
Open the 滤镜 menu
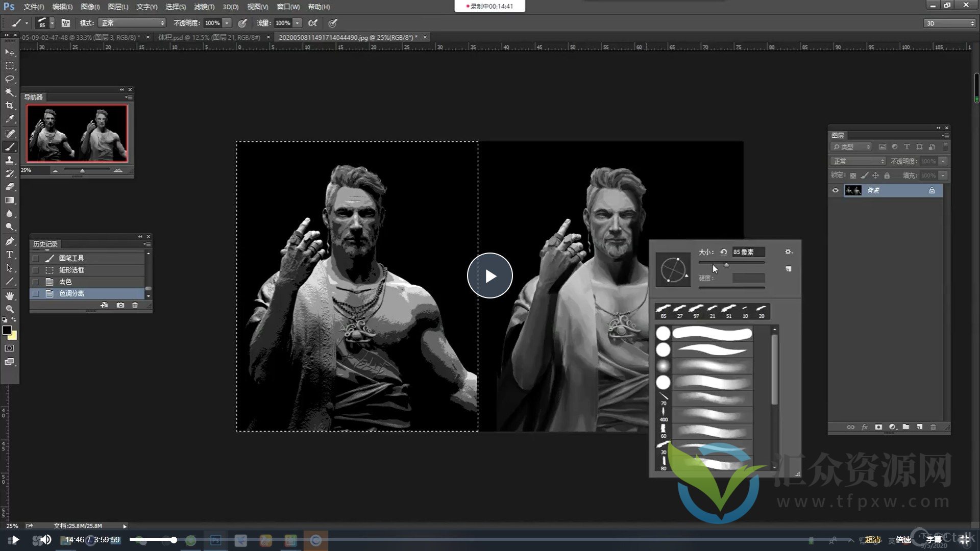(204, 7)
